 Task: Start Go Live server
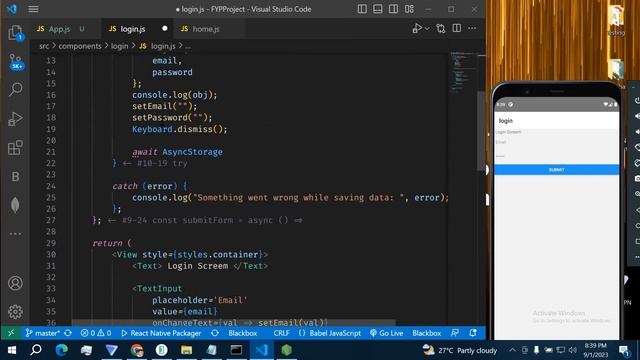[387, 333]
